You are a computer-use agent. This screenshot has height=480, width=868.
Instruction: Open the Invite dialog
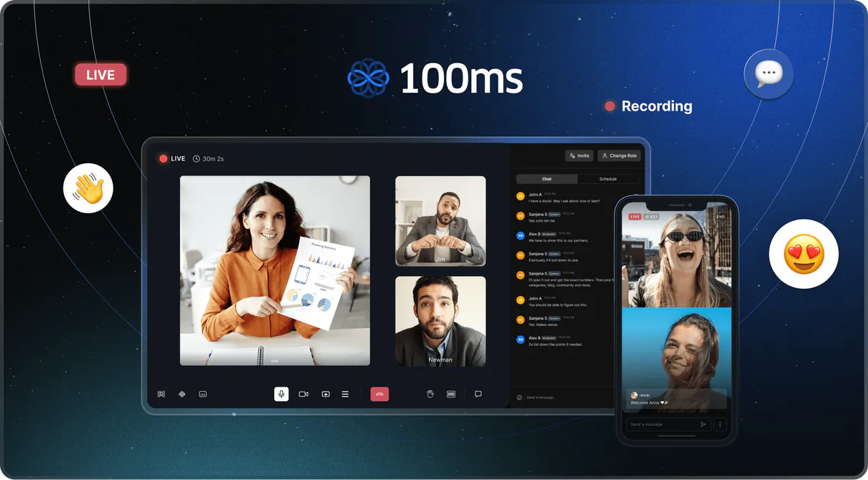[x=579, y=155]
